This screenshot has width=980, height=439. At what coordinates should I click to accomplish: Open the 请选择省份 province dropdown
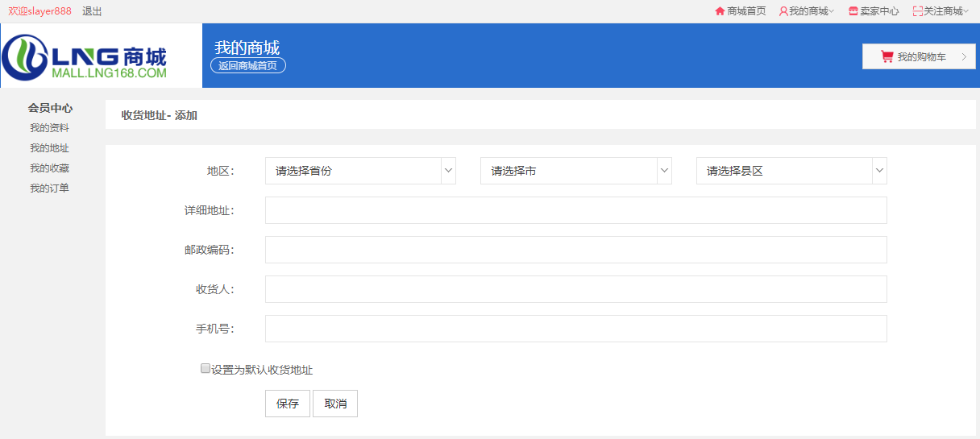[360, 171]
